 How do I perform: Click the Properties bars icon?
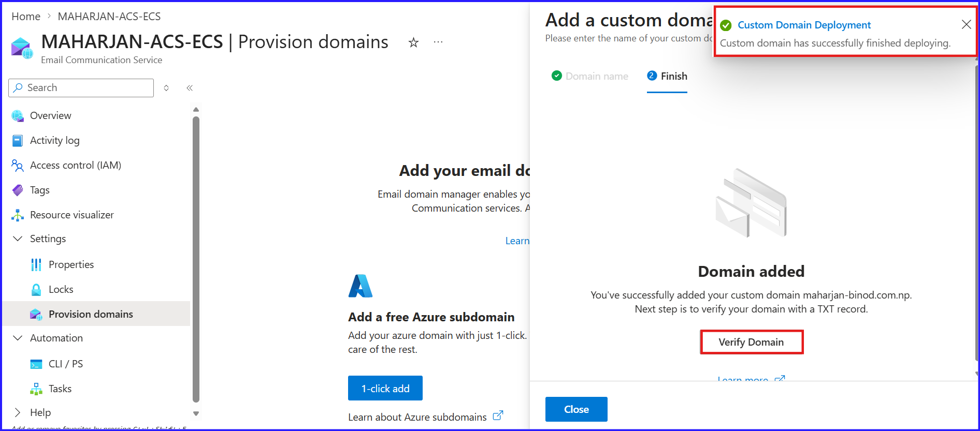click(x=36, y=265)
